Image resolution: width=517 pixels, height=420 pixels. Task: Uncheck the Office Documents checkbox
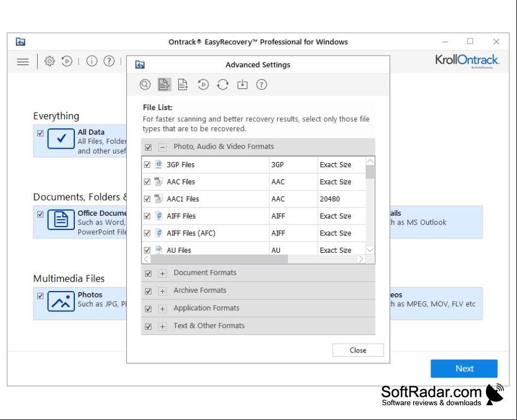click(x=40, y=214)
